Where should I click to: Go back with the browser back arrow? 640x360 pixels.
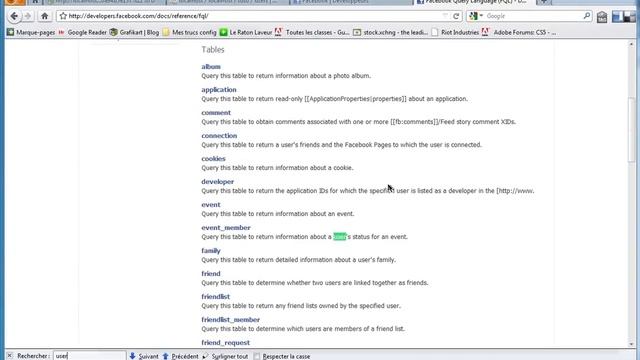point(14,16)
